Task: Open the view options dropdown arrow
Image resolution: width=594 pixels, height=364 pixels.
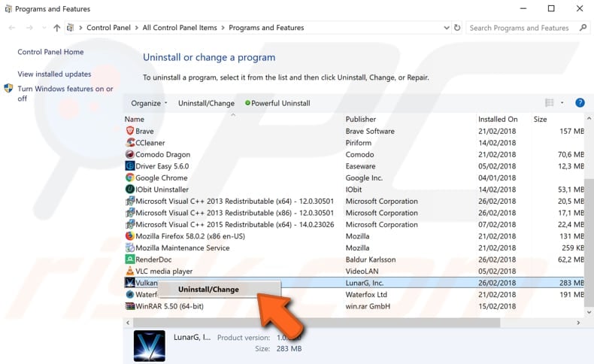Action: pyautogui.click(x=562, y=102)
